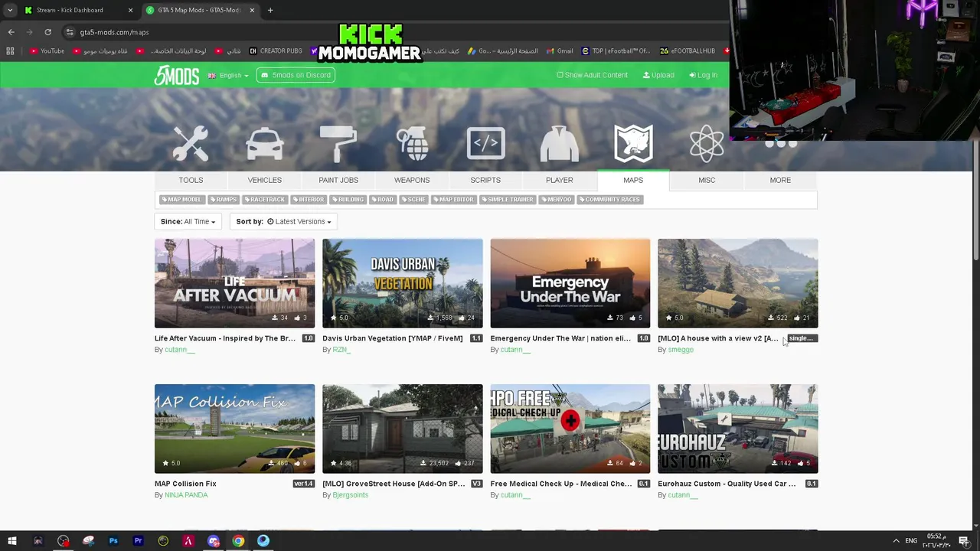Open the YouTube bookmark

click(x=47, y=51)
